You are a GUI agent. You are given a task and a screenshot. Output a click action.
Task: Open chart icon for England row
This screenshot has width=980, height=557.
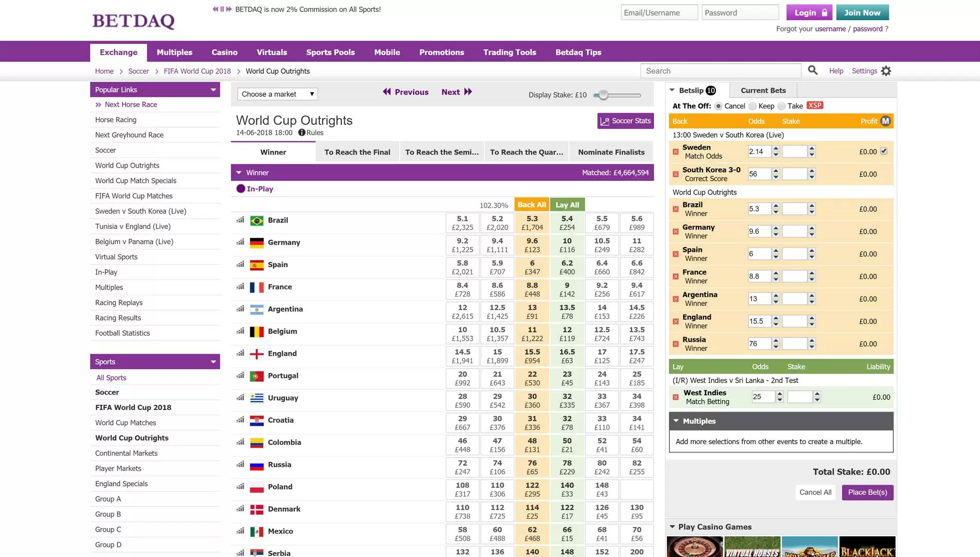click(x=240, y=353)
